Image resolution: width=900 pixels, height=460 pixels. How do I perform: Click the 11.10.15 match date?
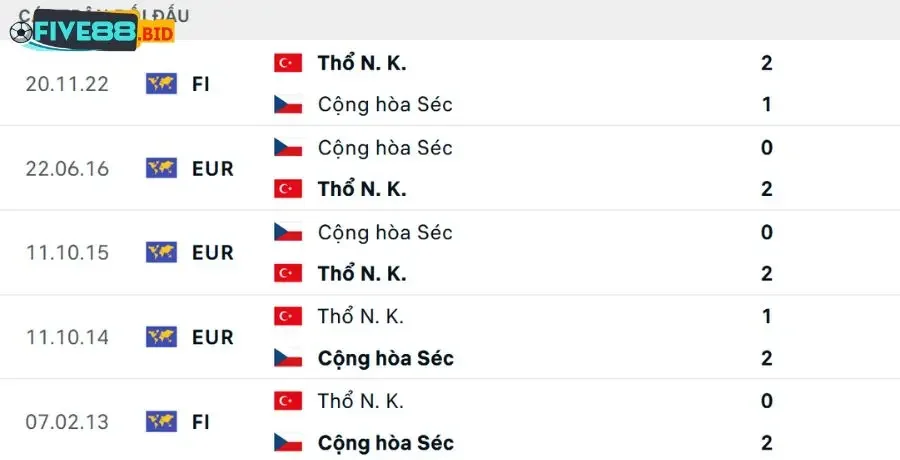tap(66, 252)
